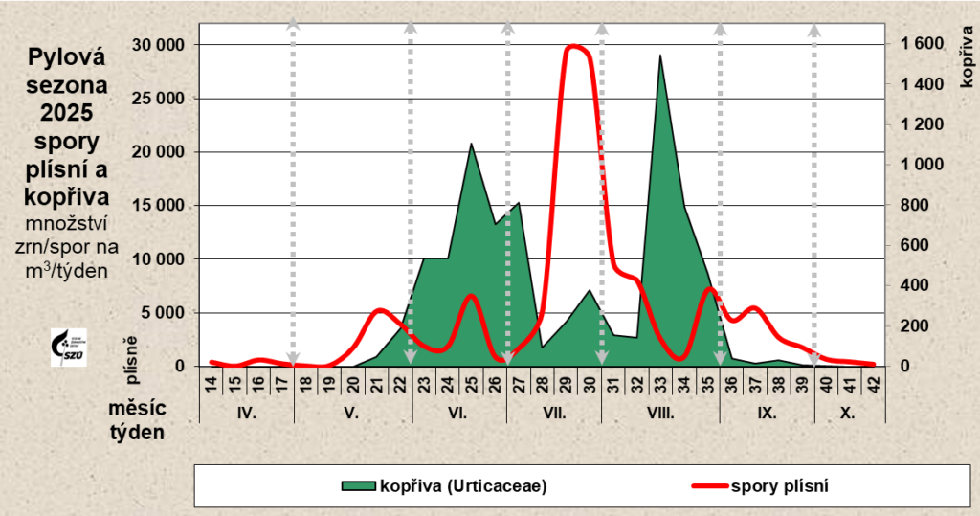
Task: Select the 'kopřiva (Urticaceae)' legend label
Action: pos(463,486)
